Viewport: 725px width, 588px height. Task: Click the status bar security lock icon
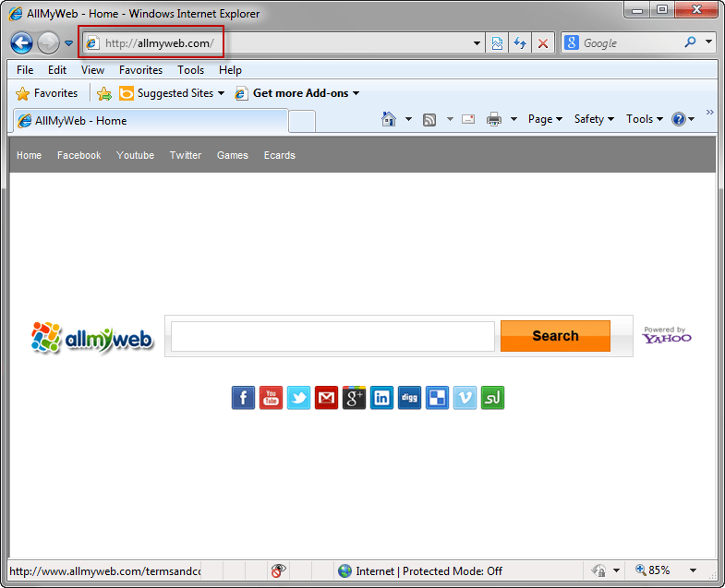pos(598,570)
